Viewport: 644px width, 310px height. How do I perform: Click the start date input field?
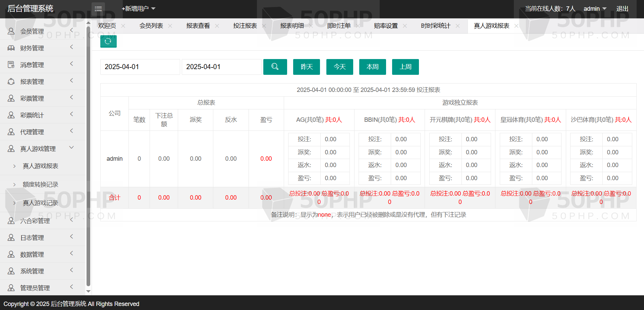[140, 67]
